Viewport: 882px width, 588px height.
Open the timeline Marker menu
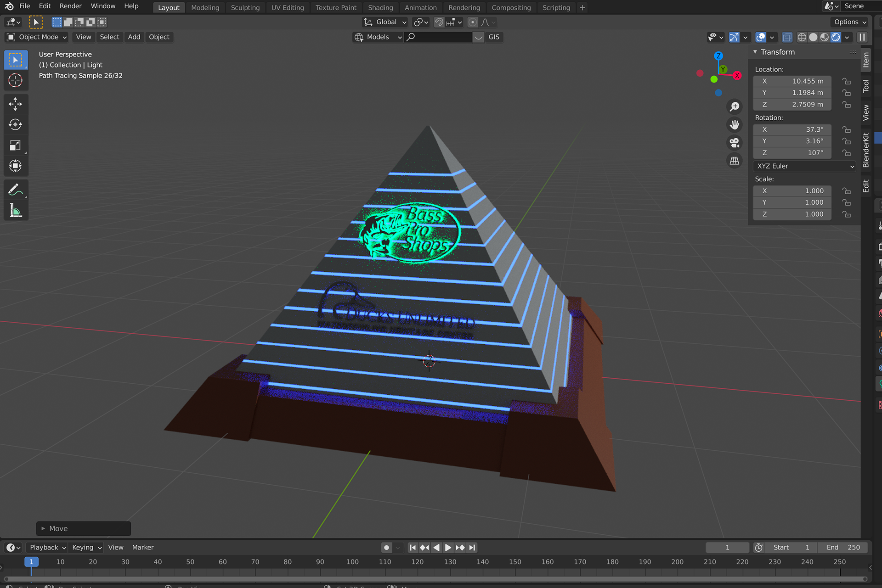[143, 548]
